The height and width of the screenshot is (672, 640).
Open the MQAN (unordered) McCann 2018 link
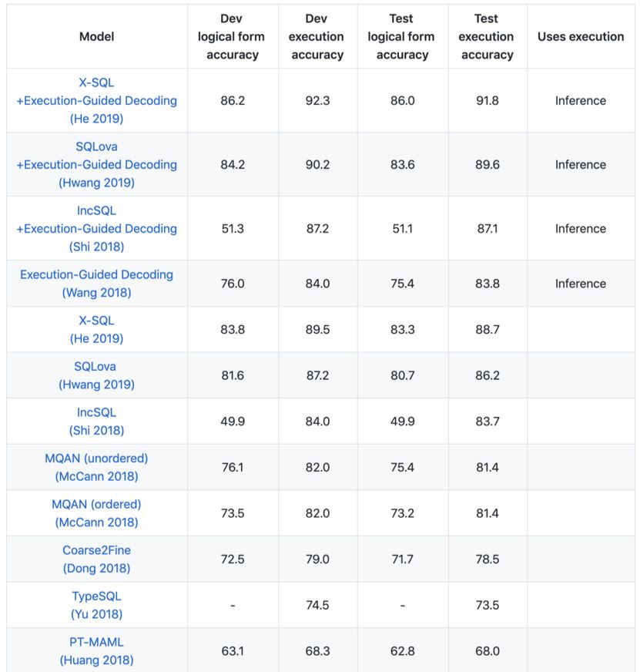pyautogui.click(x=96, y=467)
